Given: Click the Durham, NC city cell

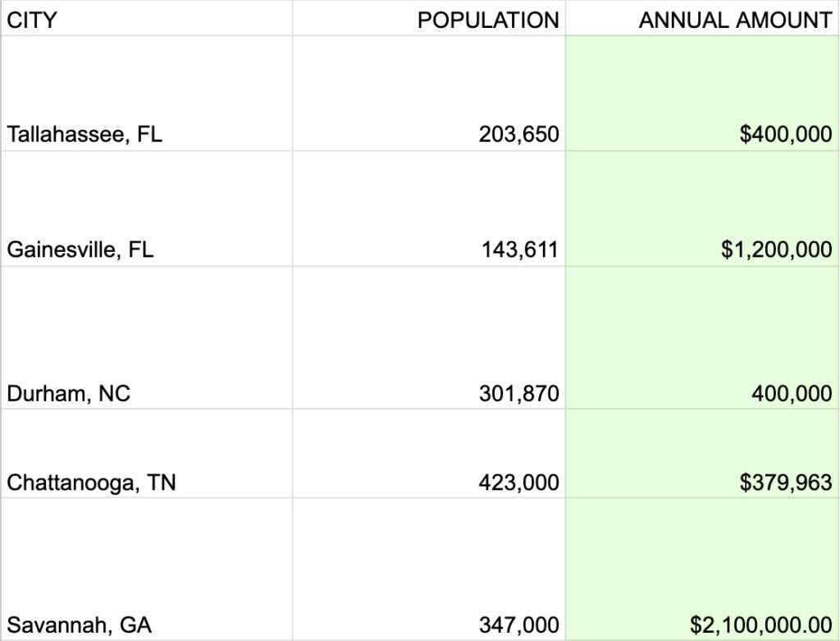Looking at the screenshot, I should 69,394.
